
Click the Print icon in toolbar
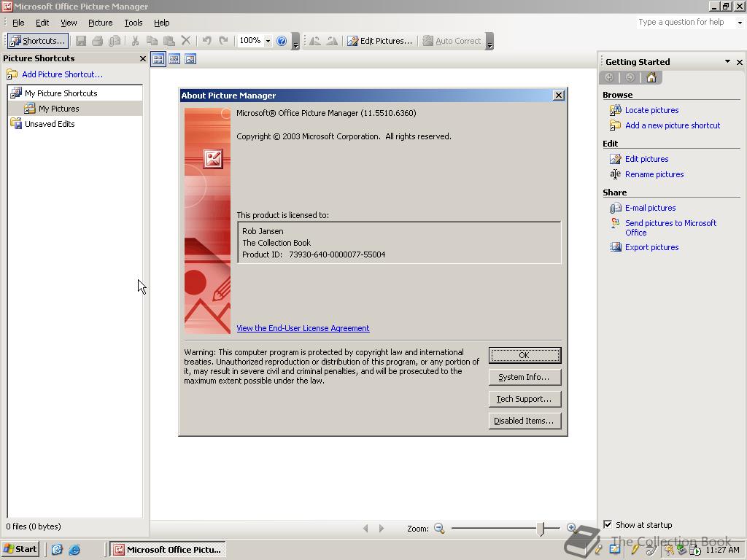[98, 41]
